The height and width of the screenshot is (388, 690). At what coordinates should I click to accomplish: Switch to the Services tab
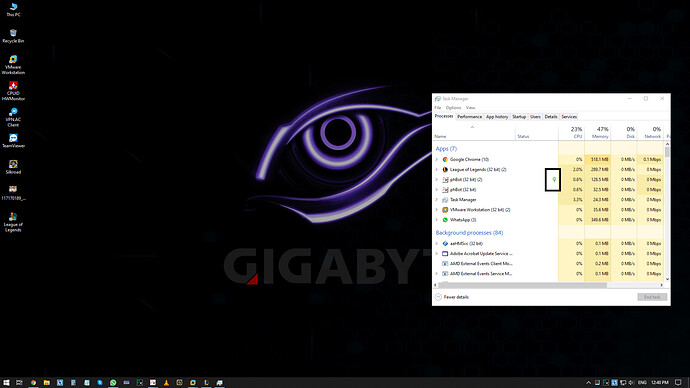click(569, 117)
